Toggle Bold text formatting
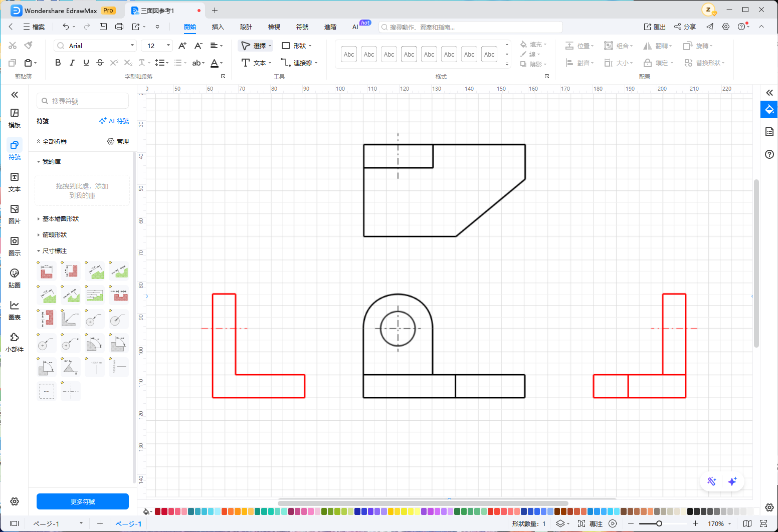This screenshot has width=778, height=532. pos(58,63)
